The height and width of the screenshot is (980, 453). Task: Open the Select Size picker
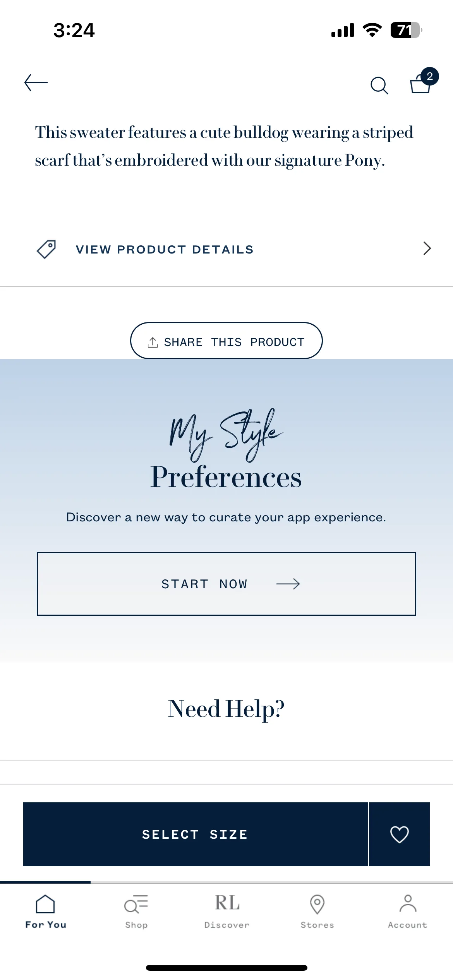195,834
